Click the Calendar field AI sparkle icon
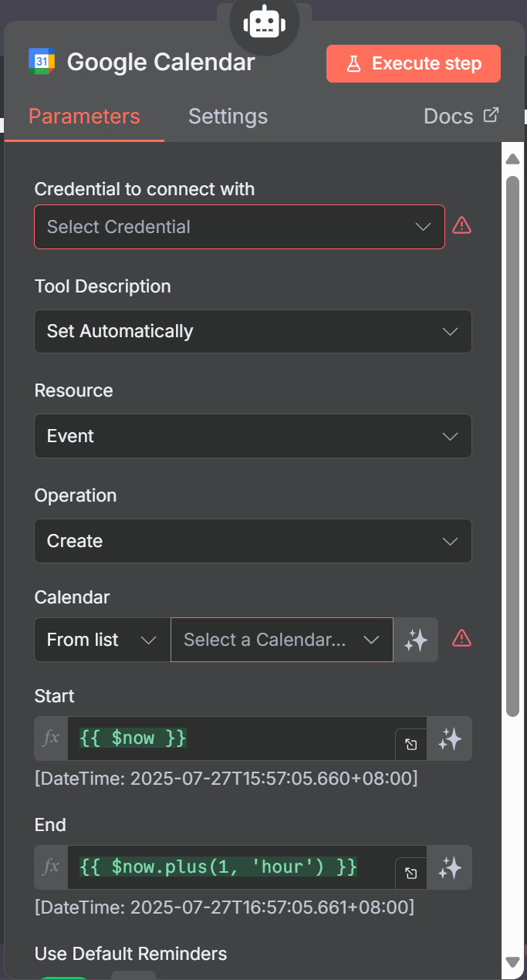Screen dimensions: 527x980 click(x=416, y=640)
